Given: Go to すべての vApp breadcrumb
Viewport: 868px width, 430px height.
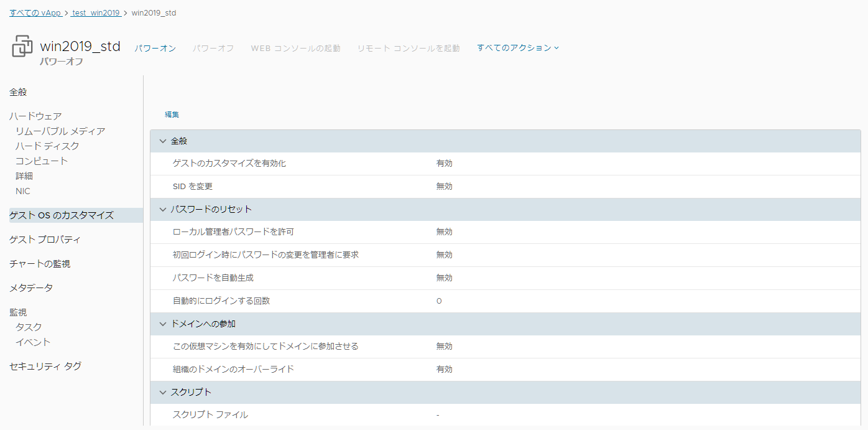Looking at the screenshot, I should point(35,12).
